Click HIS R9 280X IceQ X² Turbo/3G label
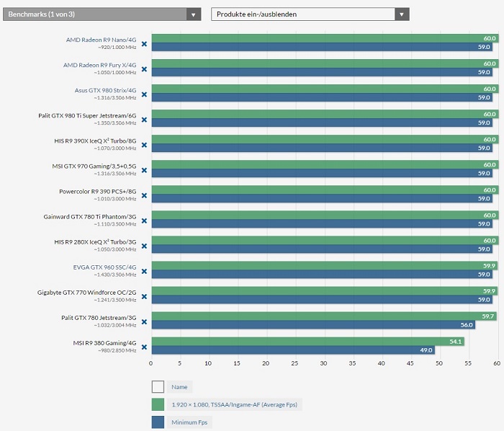Viewport: 504px width, 431px height. click(x=95, y=242)
